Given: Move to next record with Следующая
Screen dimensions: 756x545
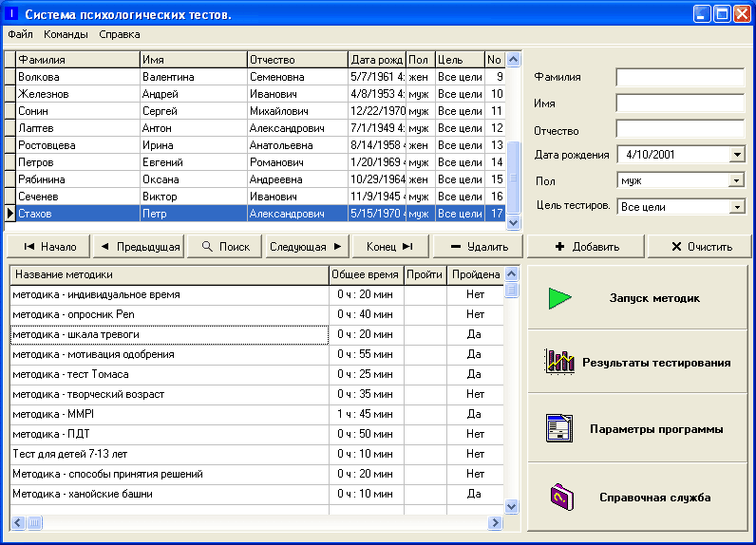Looking at the screenshot, I should tap(308, 247).
